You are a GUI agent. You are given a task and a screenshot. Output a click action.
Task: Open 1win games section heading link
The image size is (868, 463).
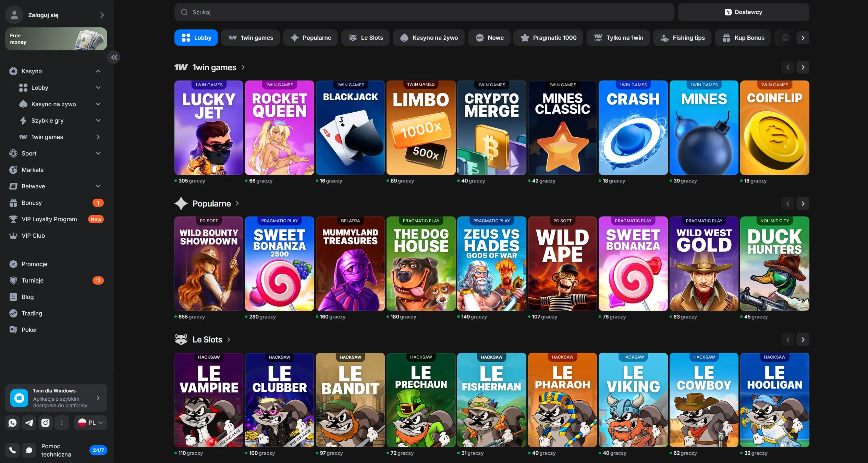[x=215, y=67]
